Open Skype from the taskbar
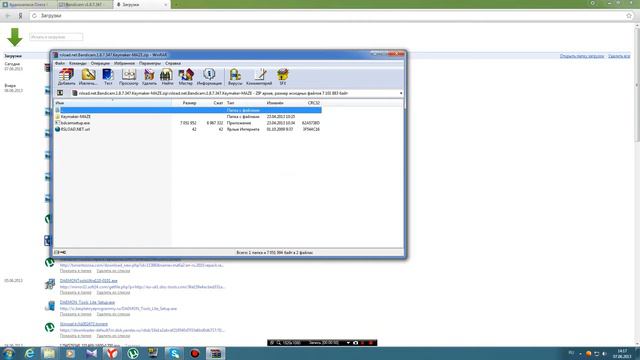The height and width of the screenshot is (360, 640). pos(174,353)
